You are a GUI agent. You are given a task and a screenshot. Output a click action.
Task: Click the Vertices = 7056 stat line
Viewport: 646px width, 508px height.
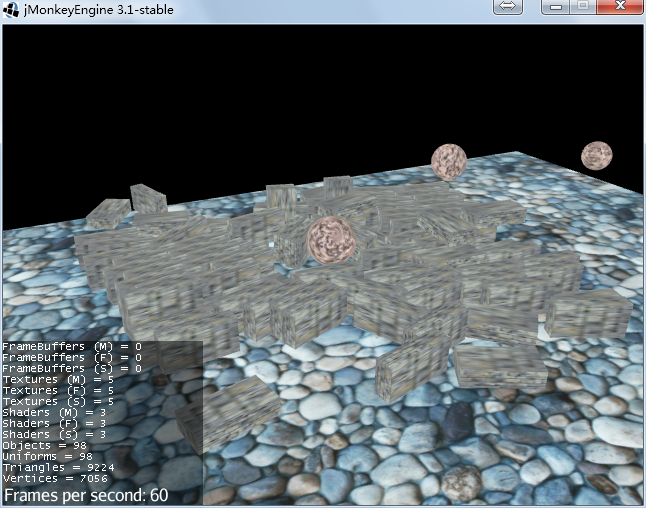tap(50, 478)
